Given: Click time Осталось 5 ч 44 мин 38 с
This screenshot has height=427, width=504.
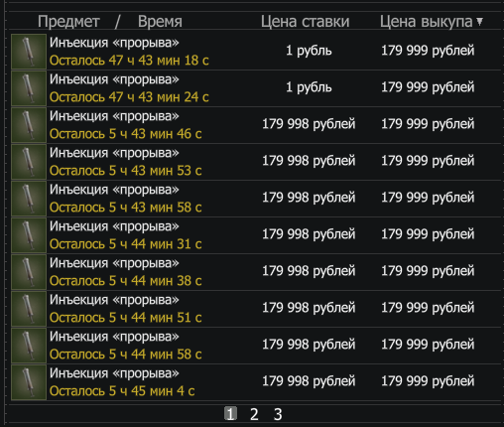Looking at the screenshot, I should coord(125,281).
